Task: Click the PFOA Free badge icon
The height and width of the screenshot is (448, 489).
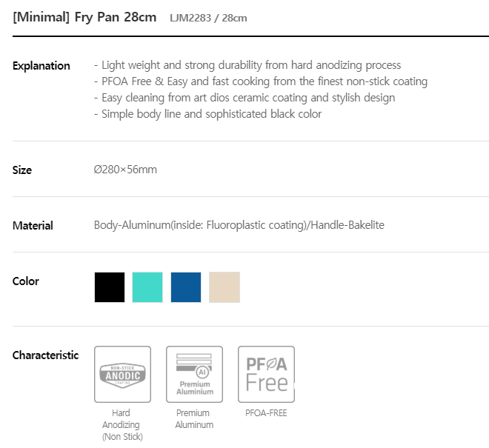Action: (x=266, y=374)
